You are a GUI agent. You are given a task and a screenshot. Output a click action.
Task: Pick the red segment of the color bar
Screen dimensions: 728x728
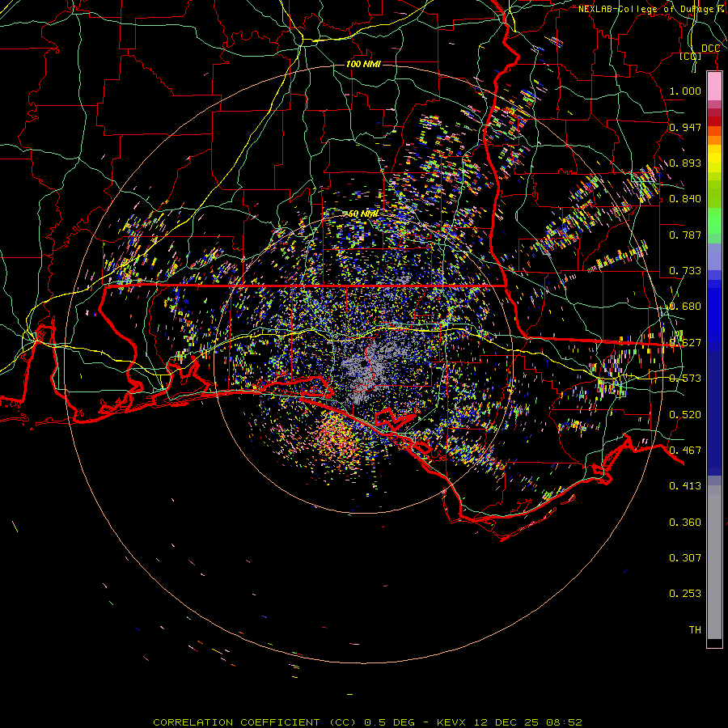[714, 121]
